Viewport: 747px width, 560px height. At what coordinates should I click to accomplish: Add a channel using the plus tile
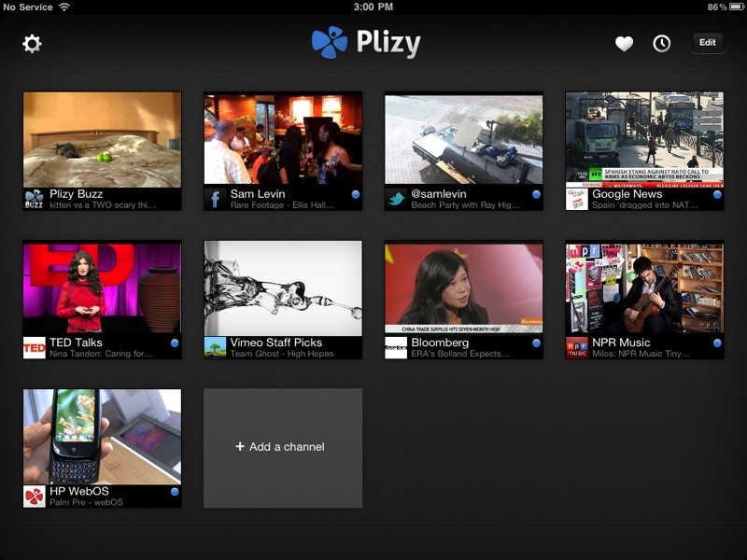(x=283, y=448)
